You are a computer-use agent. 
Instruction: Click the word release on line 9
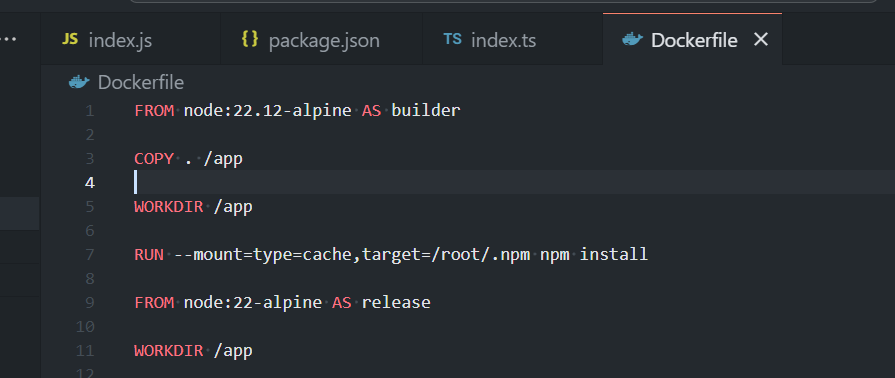pos(396,303)
